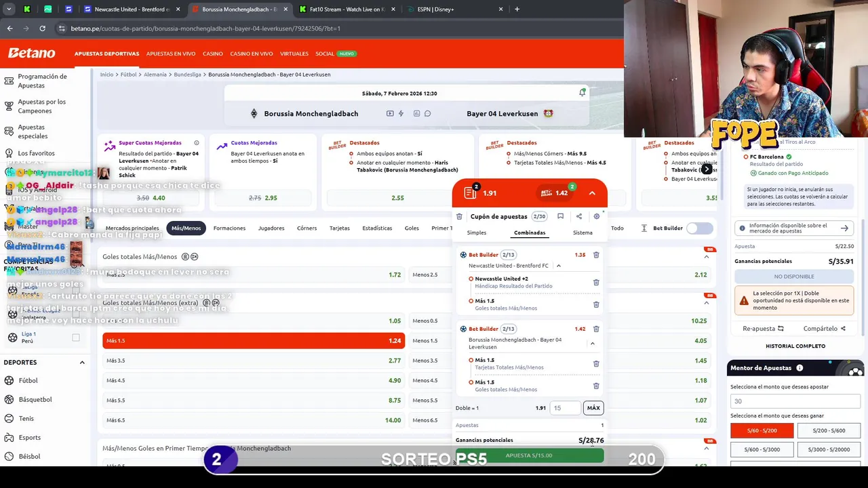
Task: Collapse Borussia Monchengladbach - Bayer 04 Leverkusen selections
Action: pos(592,344)
